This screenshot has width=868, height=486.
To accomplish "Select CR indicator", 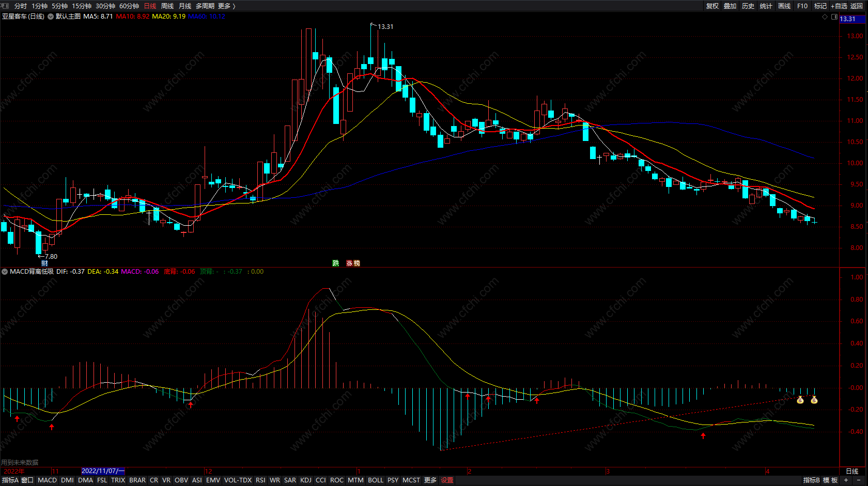I will pos(154,480).
